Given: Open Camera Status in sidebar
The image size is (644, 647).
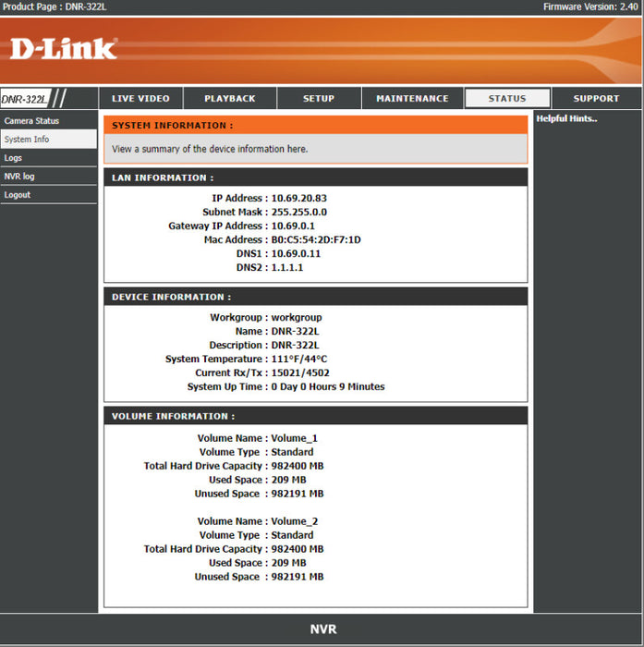Looking at the screenshot, I should [49, 120].
